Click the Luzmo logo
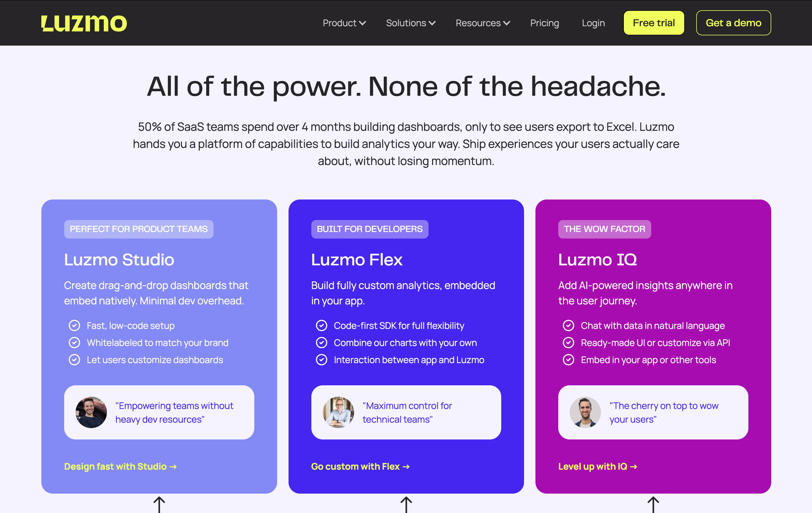This screenshot has height=513, width=812. tap(84, 23)
